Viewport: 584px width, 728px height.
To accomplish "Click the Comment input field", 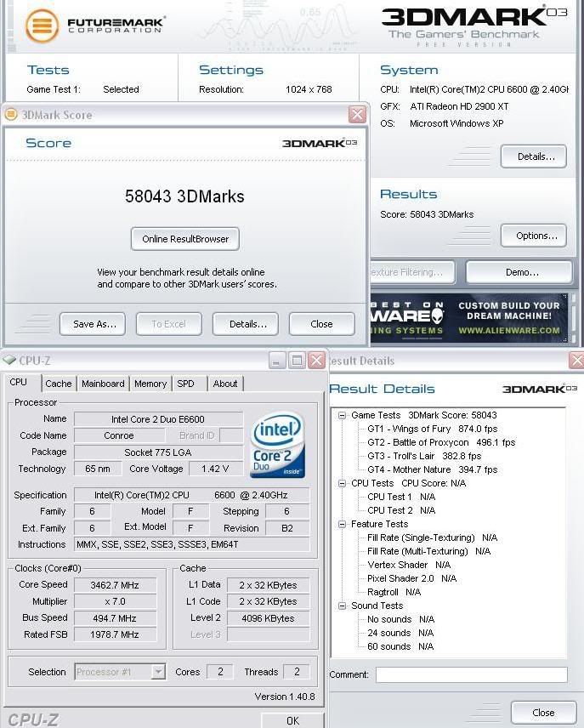I will pos(472,674).
